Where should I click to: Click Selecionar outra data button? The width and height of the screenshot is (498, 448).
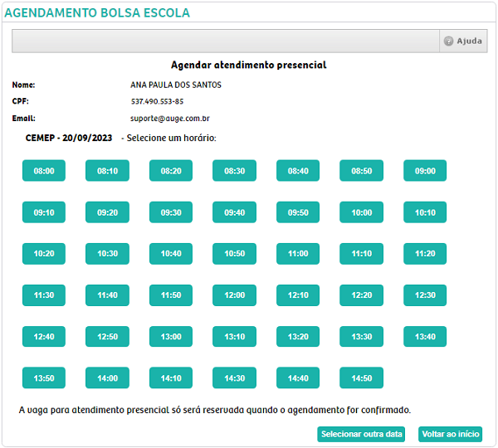coord(362,434)
